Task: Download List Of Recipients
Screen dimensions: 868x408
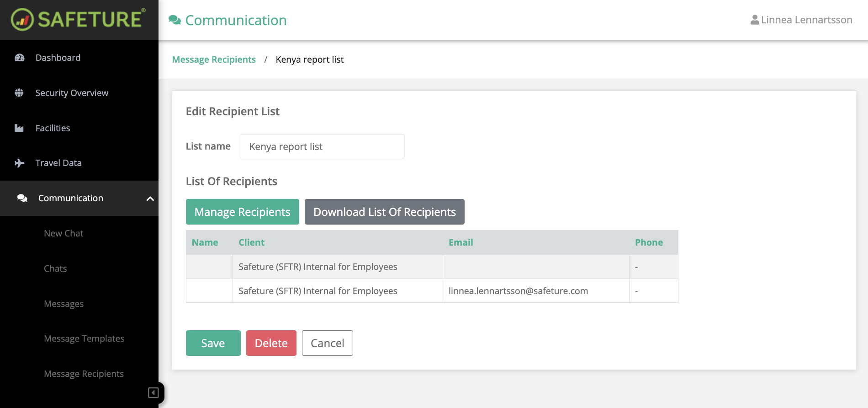Action: (x=384, y=212)
